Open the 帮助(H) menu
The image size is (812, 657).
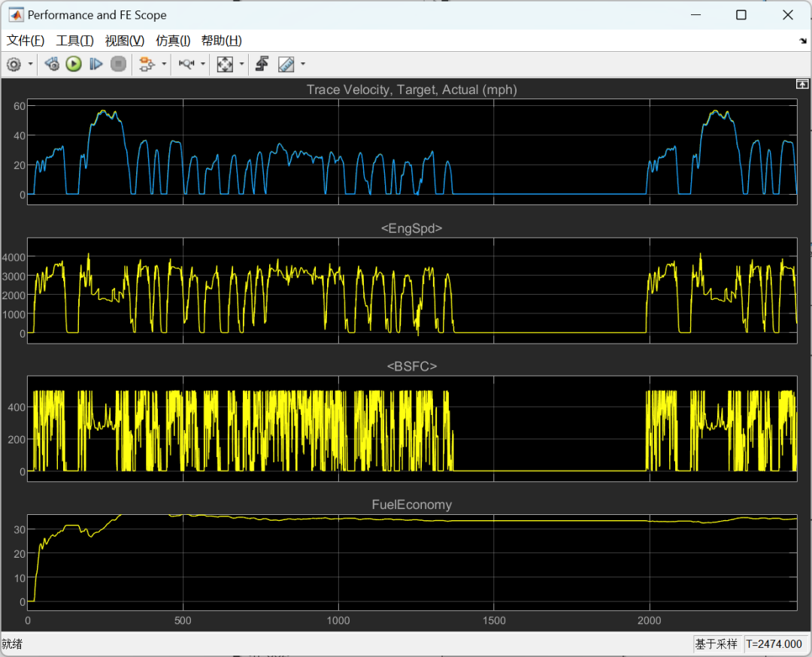tap(221, 41)
